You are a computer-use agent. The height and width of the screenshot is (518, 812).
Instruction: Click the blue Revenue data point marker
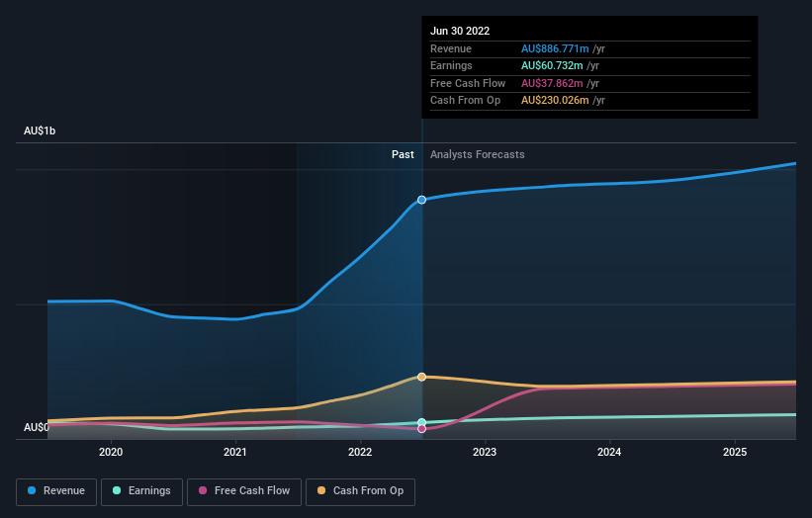[x=422, y=200]
